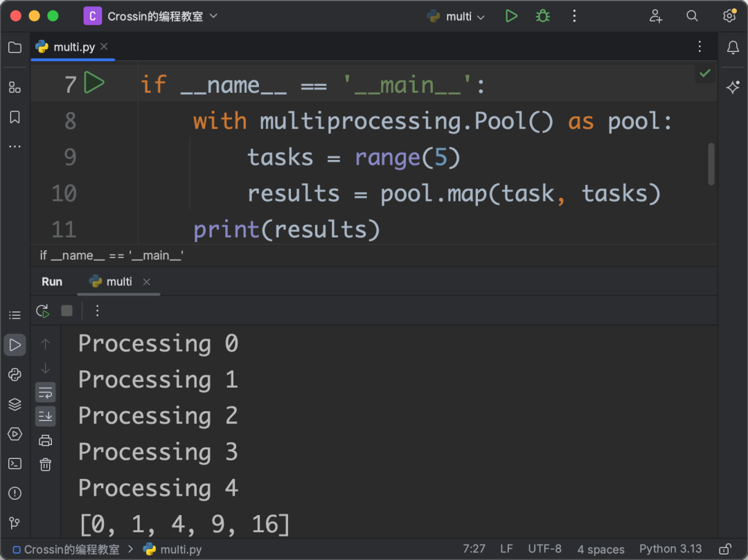Click the editor vertical scrollbar thumb
748x560 pixels.
(711, 163)
